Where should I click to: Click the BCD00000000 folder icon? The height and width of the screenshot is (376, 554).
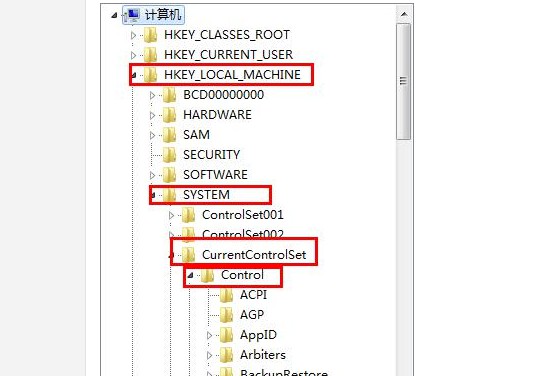170,95
